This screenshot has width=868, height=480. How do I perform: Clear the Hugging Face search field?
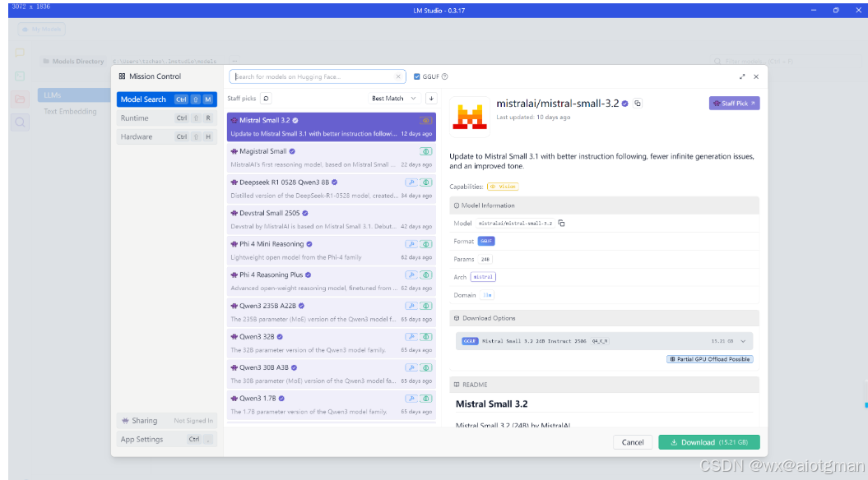click(398, 77)
